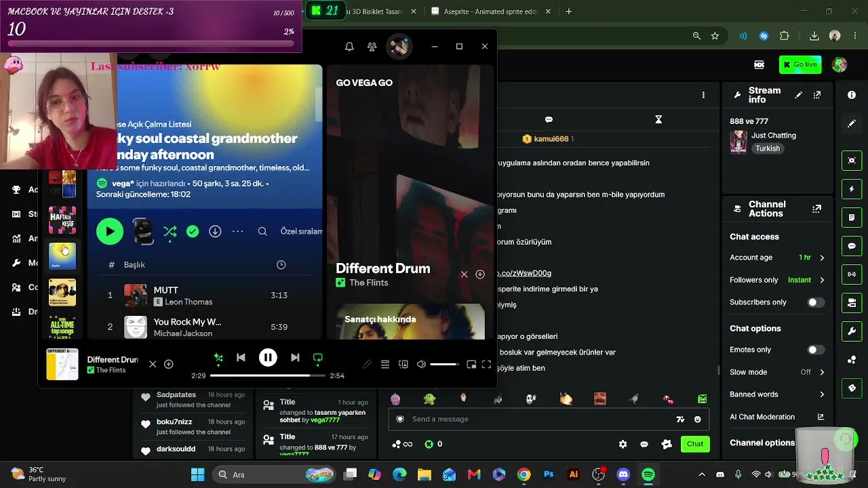Dismiss Different Drum in the now playing panel

(464, 274)
